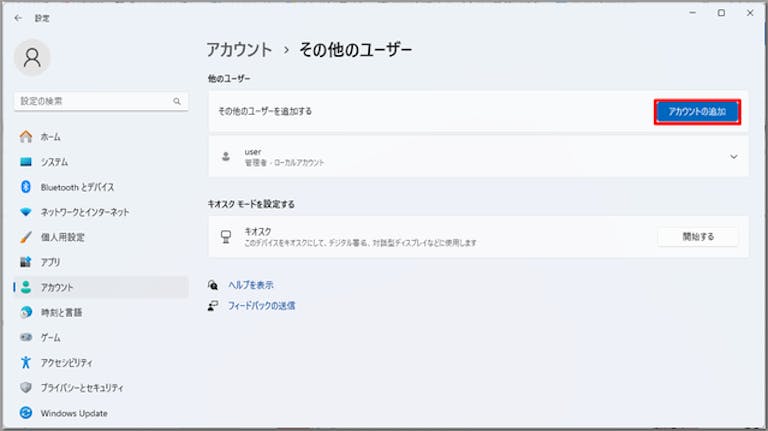Click the ゲーム controller icon

coord(26,337)
